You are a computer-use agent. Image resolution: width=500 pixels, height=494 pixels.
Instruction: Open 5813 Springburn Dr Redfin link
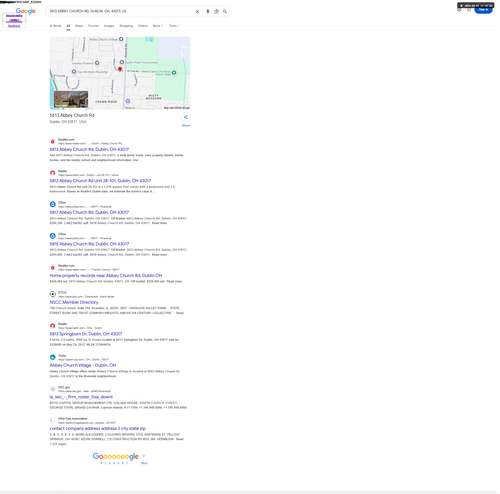(x=86, y=334)
